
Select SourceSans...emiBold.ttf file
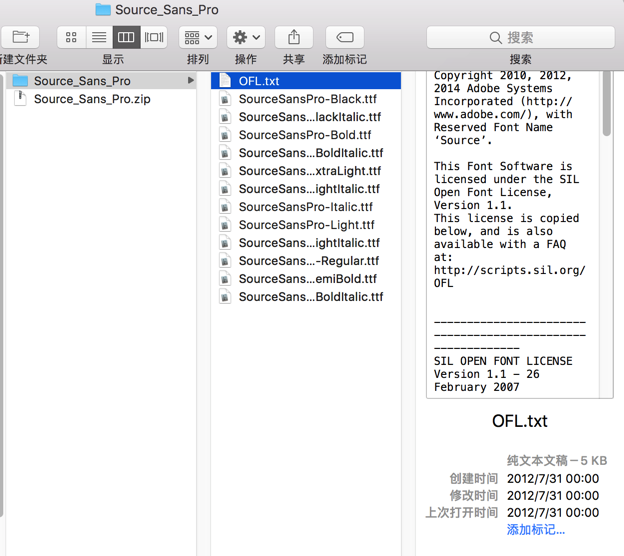[x=306, y=279]
